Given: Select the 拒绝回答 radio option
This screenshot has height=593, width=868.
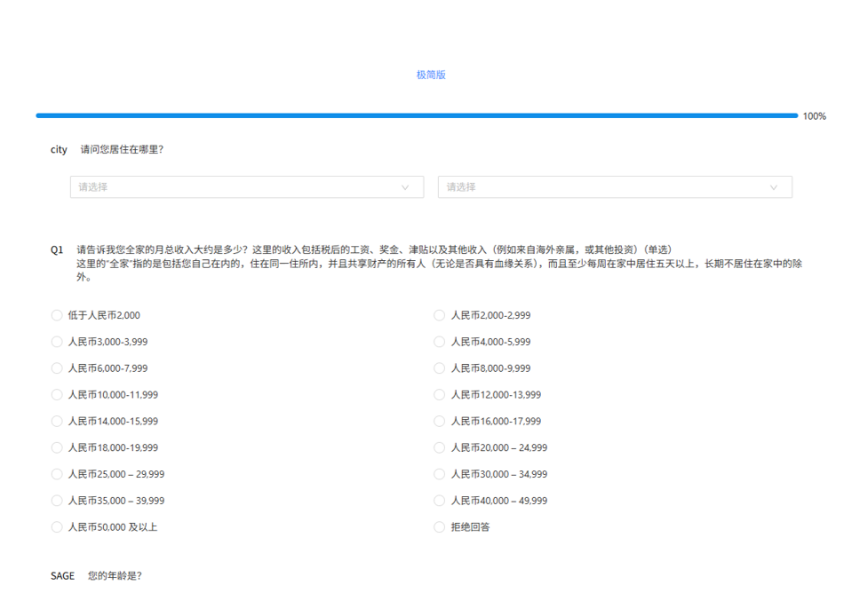Looking at the screenshot, I should click(439, 527).
